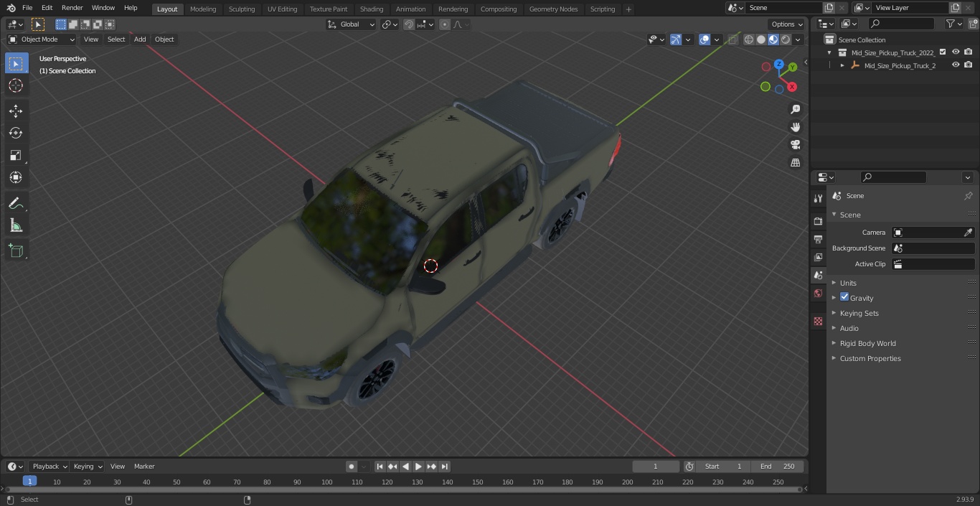Play the animation forward
The width and height of the screenshot is (980, 506).
coord(419,467)
